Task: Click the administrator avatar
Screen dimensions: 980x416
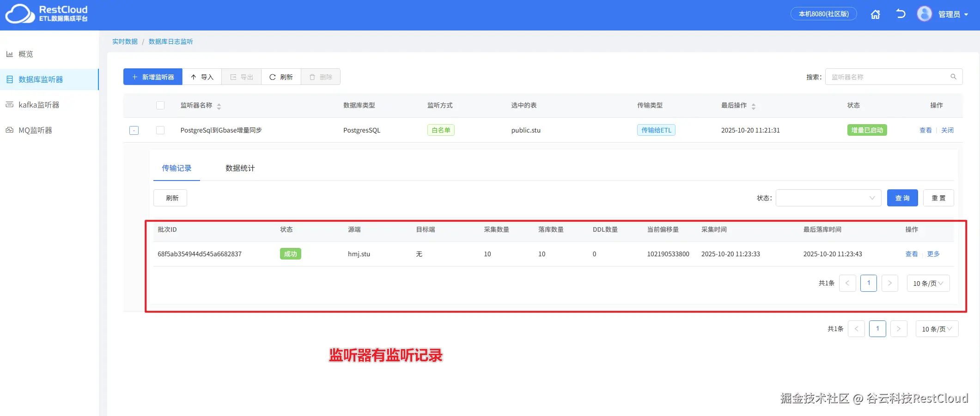Action: [924, 13]
